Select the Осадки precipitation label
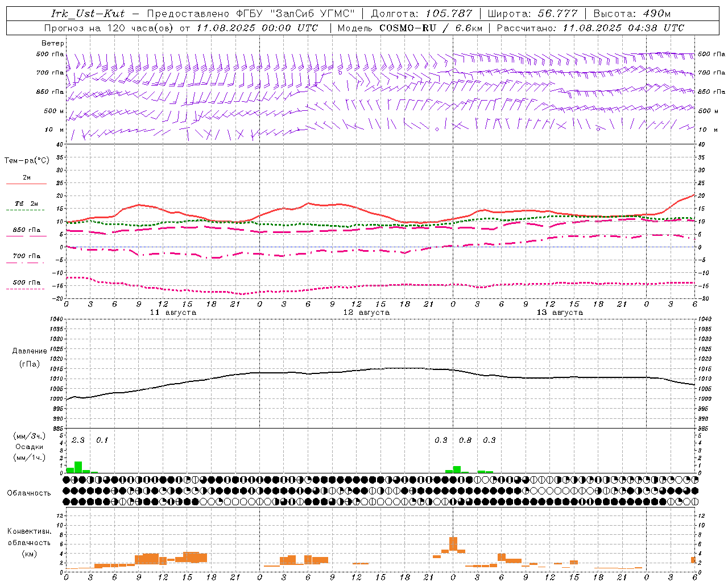Screen dimensions: 728x582 coord(30,447)
